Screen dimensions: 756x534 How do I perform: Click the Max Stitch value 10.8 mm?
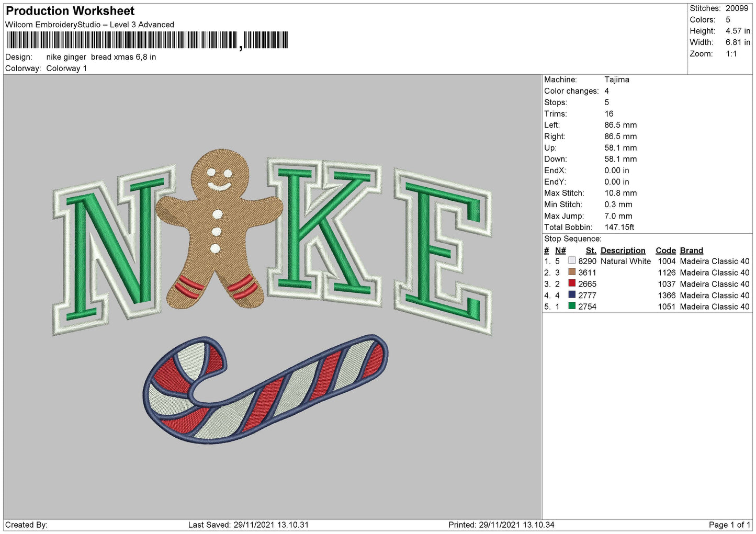(620, 193)
